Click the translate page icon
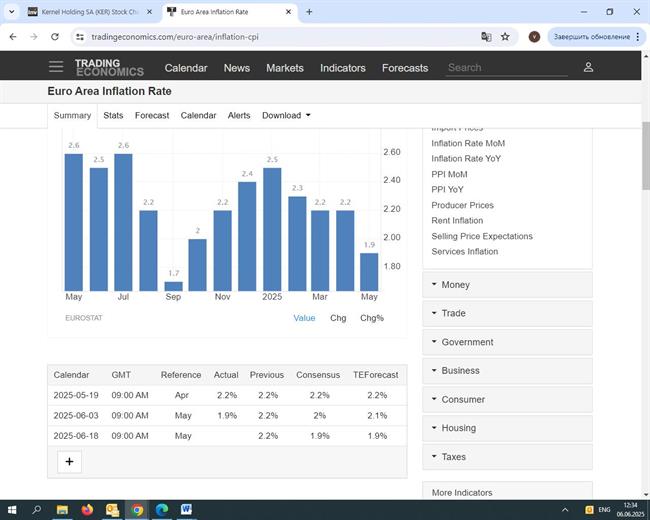Image resolution: width=650 pixels, height=520 pixels. point(486,37)
